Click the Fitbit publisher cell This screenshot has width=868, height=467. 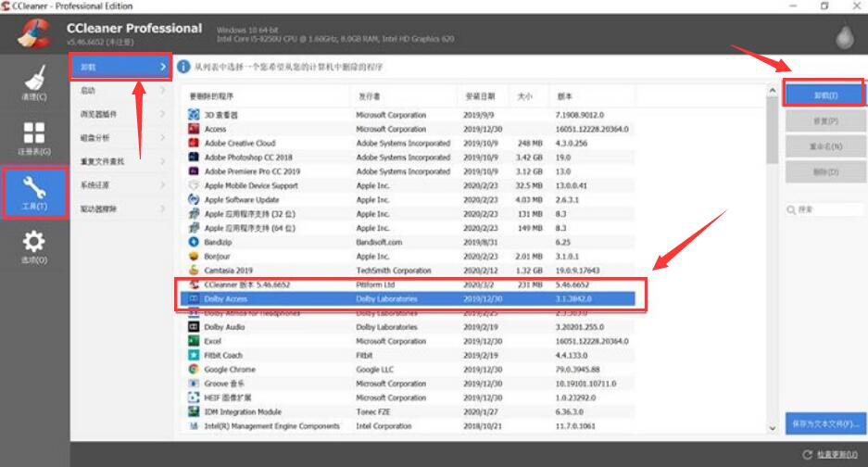364,355
